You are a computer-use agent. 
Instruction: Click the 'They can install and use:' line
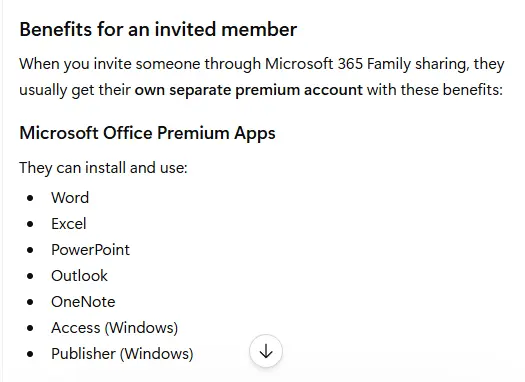103,167
